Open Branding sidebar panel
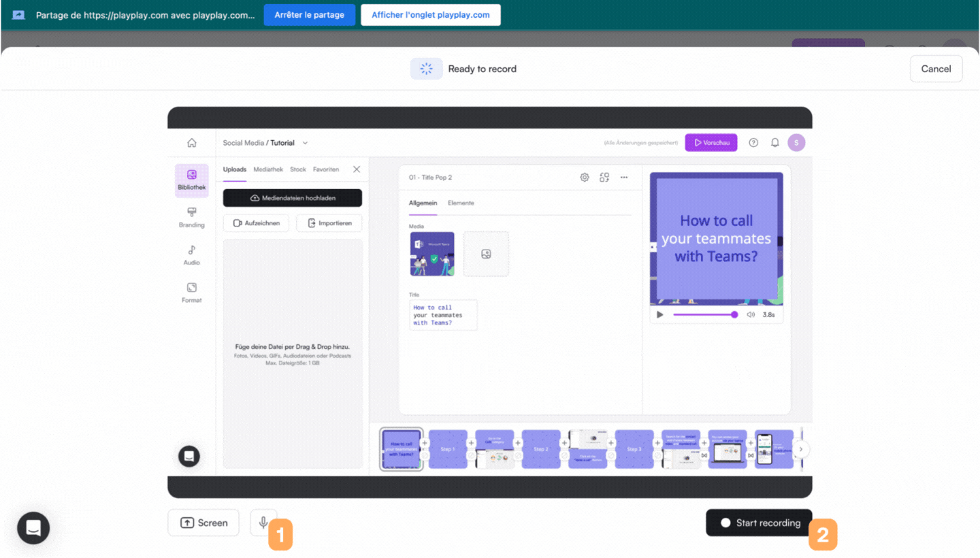This screenshot has width=980, height=558. (x=192, y=218)
